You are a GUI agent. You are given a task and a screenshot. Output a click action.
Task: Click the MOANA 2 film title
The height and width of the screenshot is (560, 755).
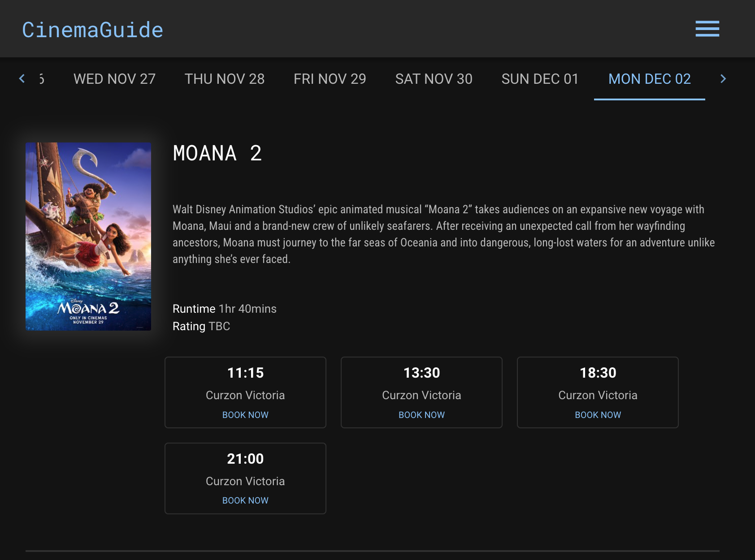[217, 153]
